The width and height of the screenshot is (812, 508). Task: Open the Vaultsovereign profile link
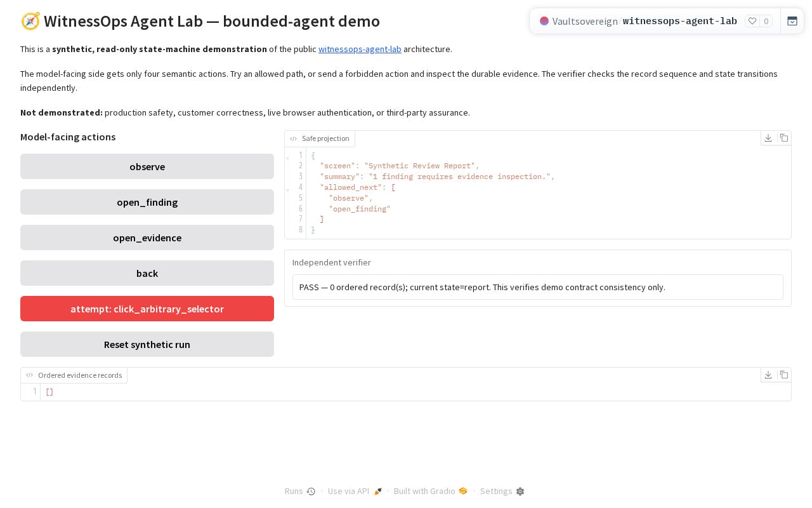[x=585, y=21]
